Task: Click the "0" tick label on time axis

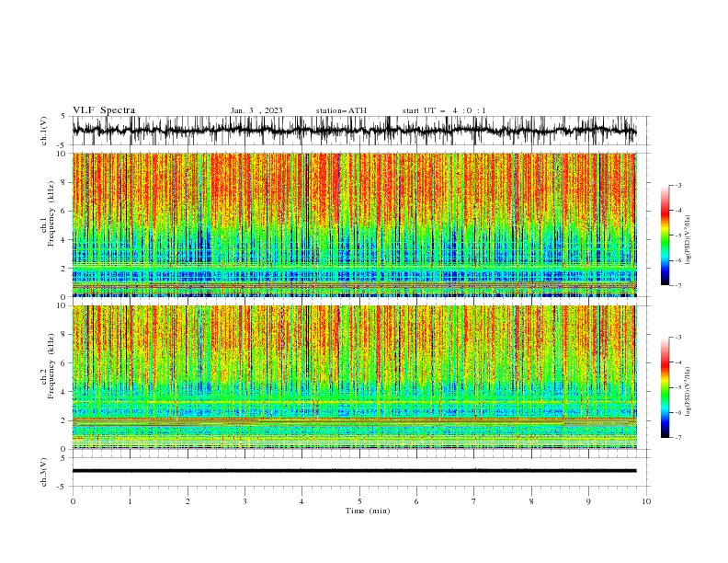Action: pos(73,501)
